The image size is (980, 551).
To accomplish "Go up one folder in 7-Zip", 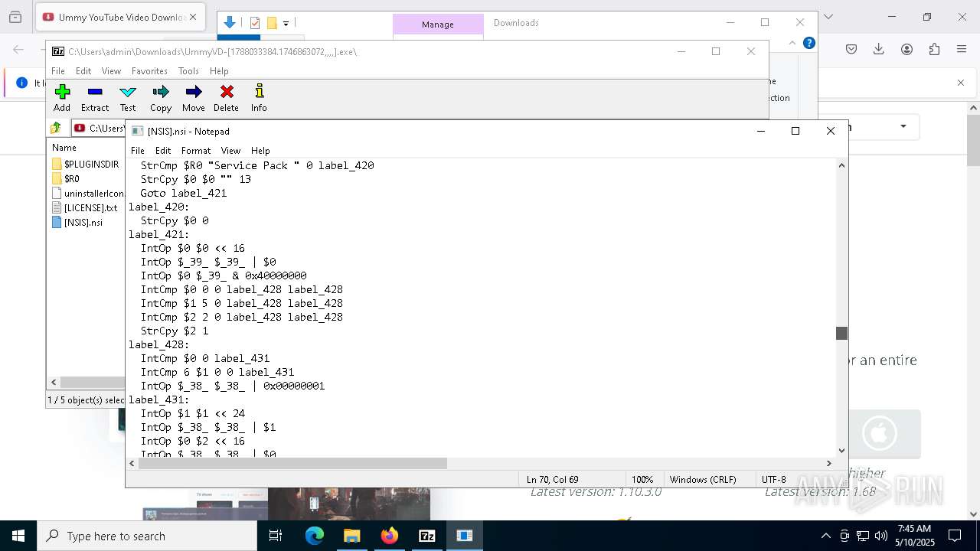I will [56, 128].
